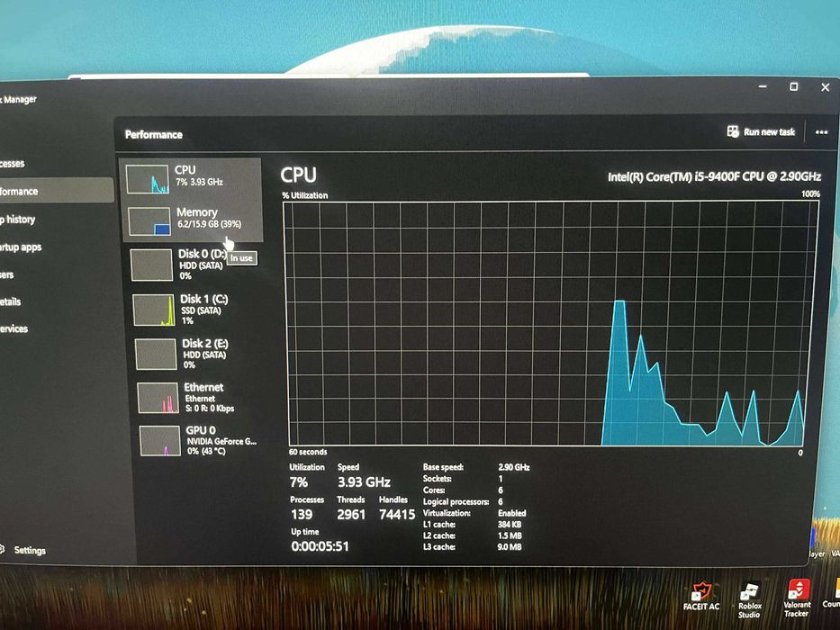Select the Memory item in the performance list
Viewport: 840px width, 630px height.
(x=193, y=220)
